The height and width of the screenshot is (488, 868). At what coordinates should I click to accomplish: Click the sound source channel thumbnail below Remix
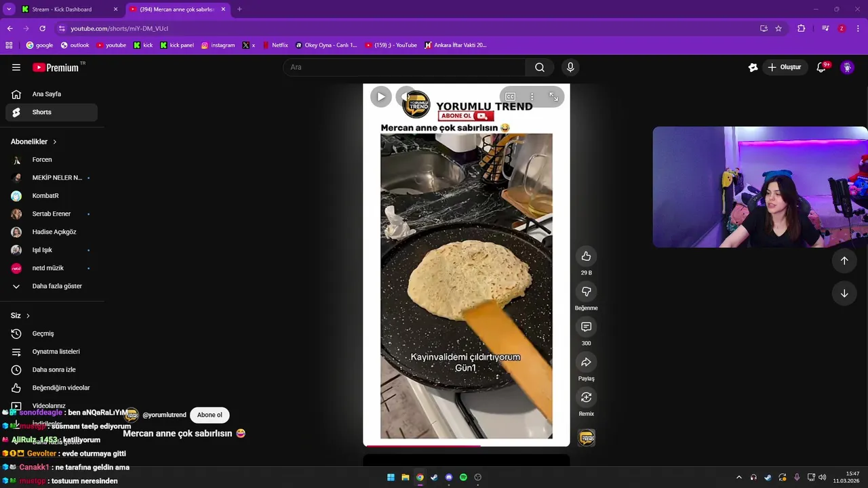tap(586, 438)
